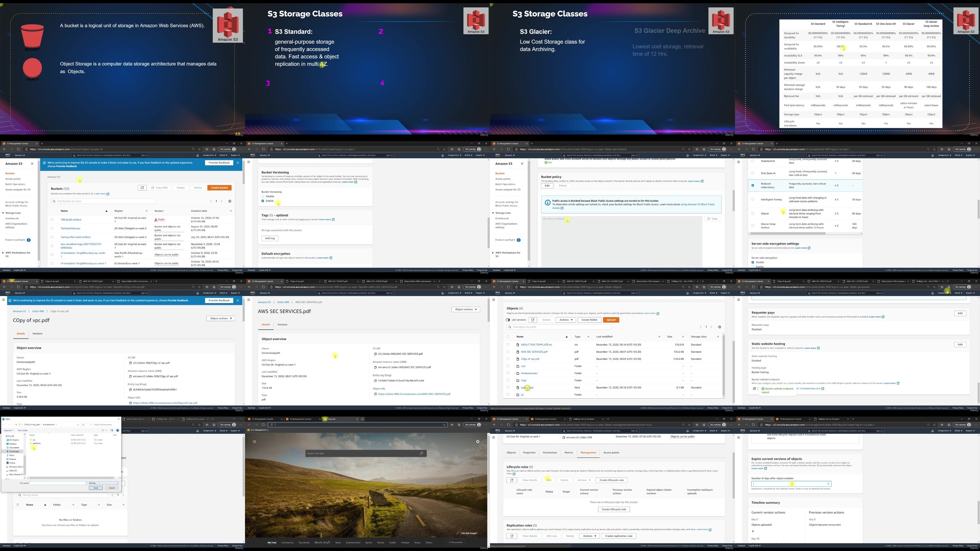The width and height of the screenshot is (980, 551).
Task: Switch to the Metrics tab of slides-908
Action: coord(569,452)
